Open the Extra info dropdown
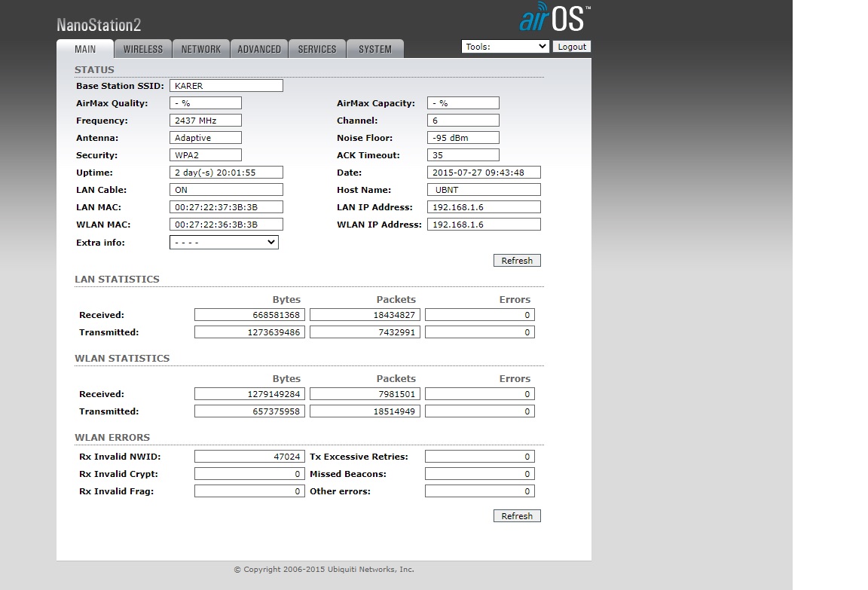Screen dimensions: 868x590 224,243
